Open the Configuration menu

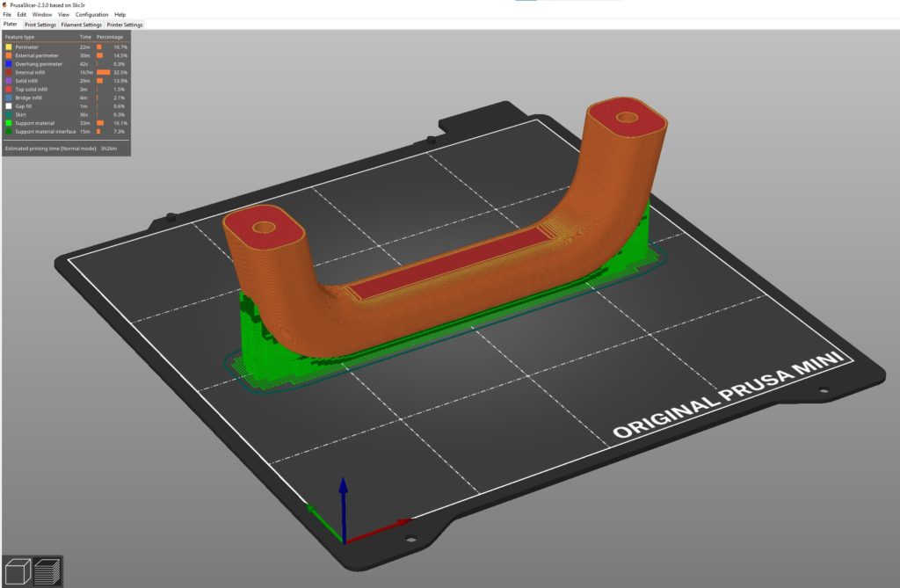91,14
